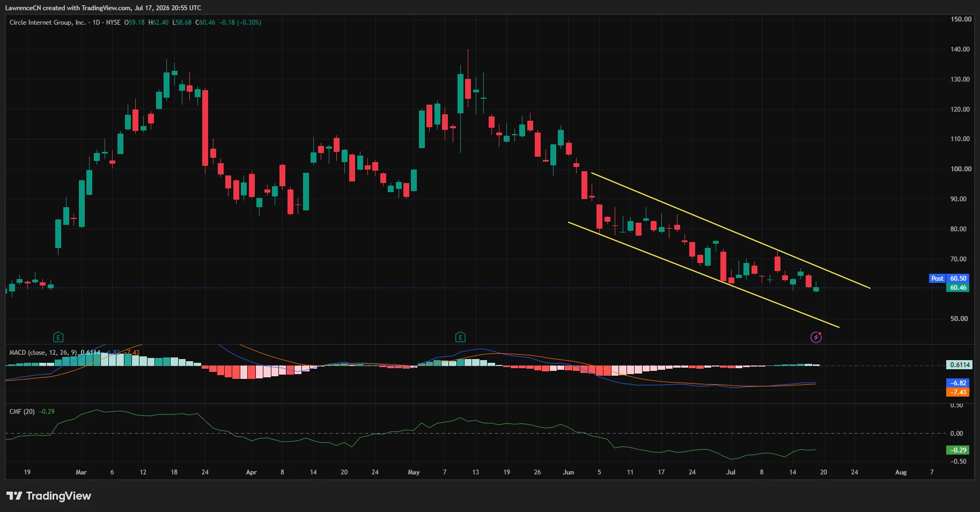
Task: Select the Circle Internet Group, Inc. symbol title
Action: coord(47,23)
